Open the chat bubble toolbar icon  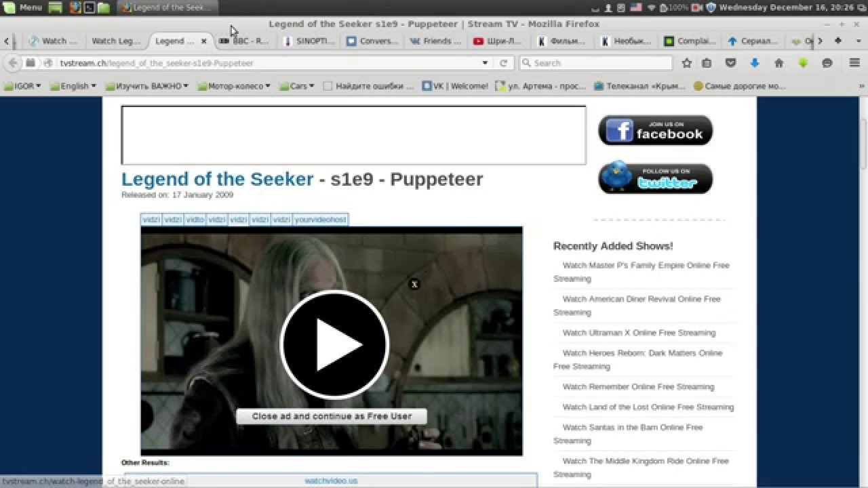click(x=827, y=63)
